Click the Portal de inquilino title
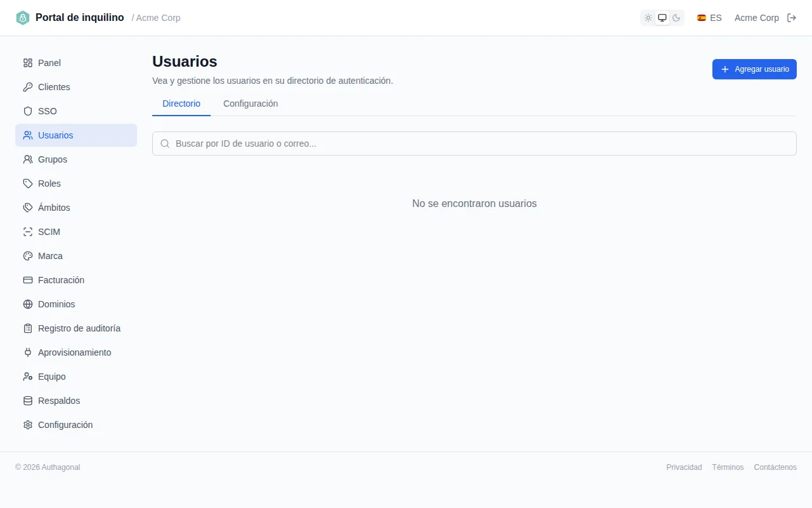This screenshot has height=508, width=812. 80,18
